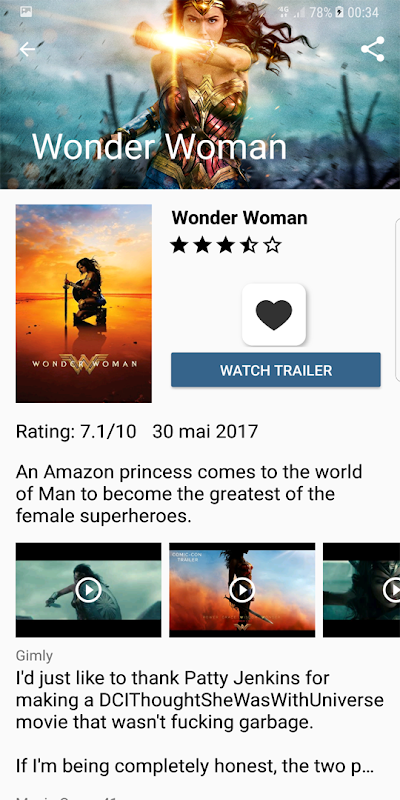Tap the Gimly reviewer name
Viewport: 400px width, 800px height.
pos(34,656)
